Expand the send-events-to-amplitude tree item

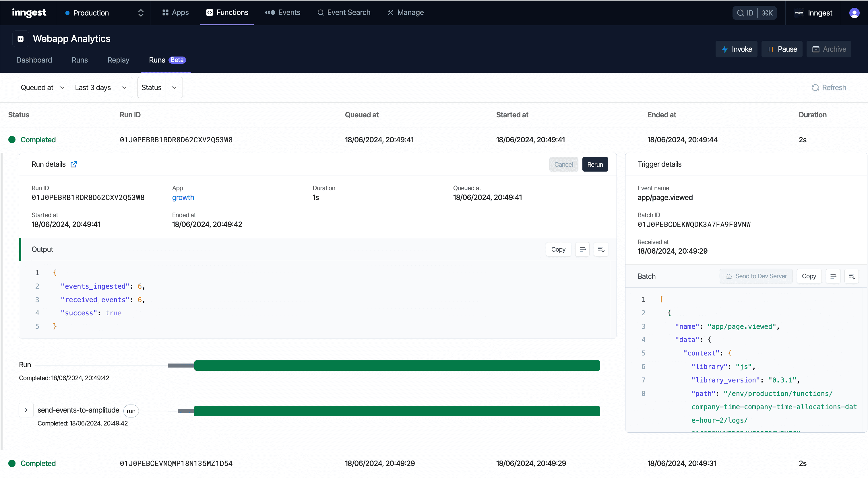point(26,410)
